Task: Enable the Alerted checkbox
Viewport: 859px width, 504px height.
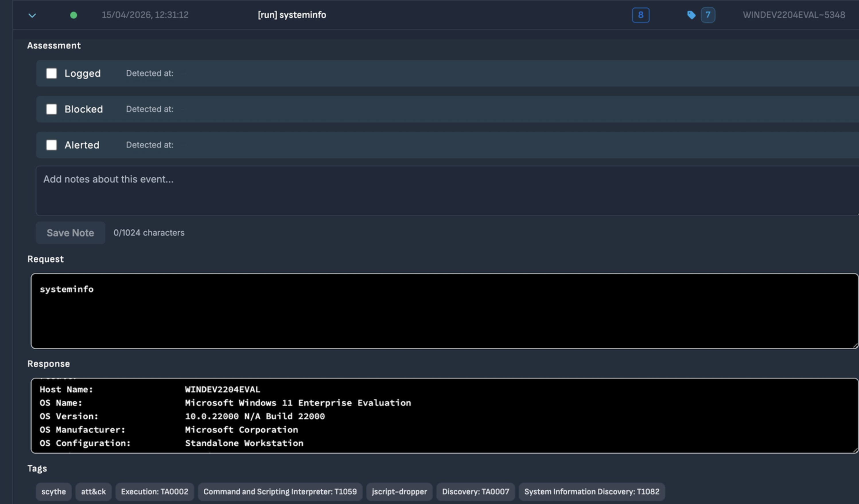Action: click(51, 145)
